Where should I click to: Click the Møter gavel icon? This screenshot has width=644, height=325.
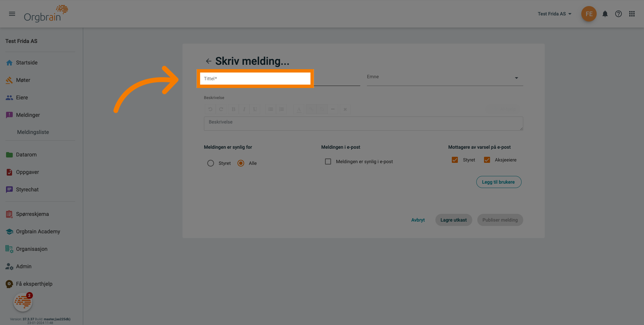(x=9, y=80)
